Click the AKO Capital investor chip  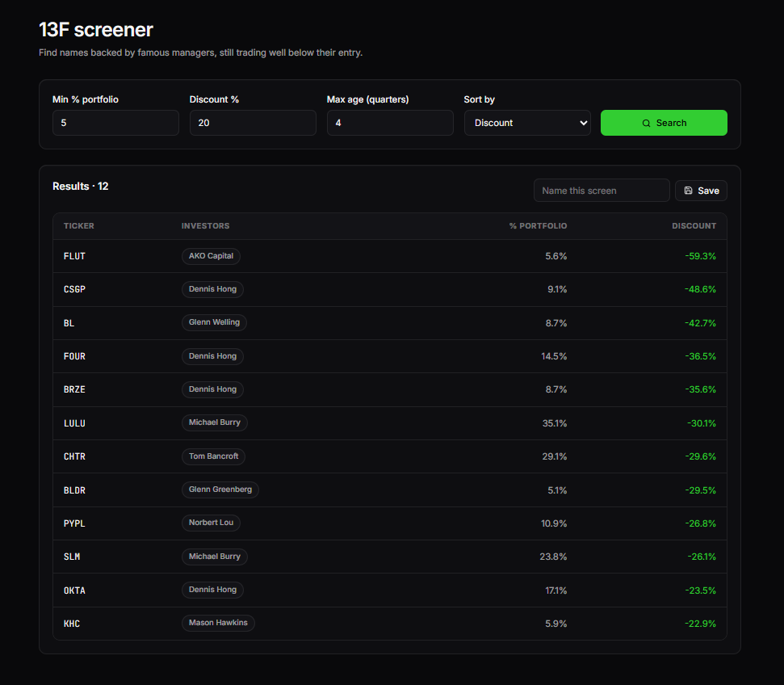(x=211, y=256)
